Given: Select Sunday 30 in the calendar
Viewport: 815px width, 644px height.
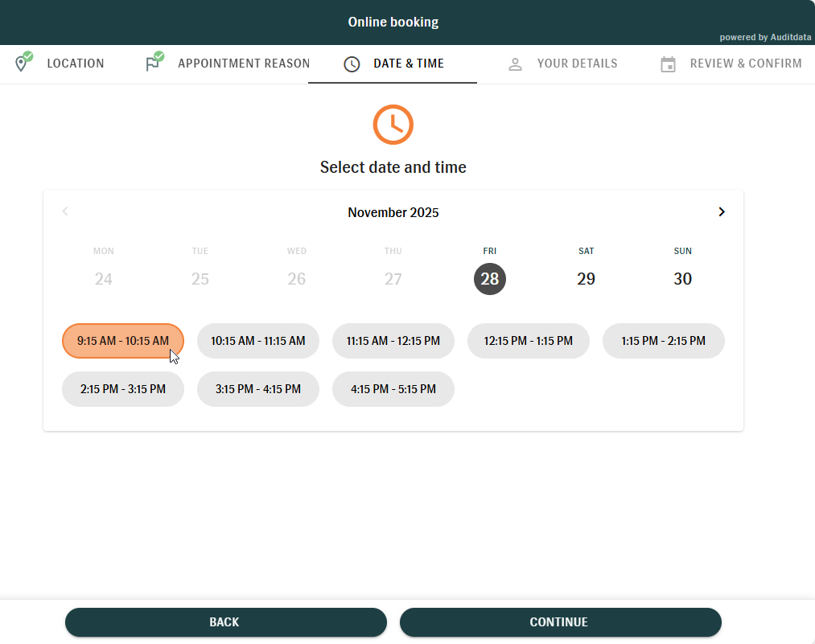Looking at the screenshot, I should coord(683,279).
